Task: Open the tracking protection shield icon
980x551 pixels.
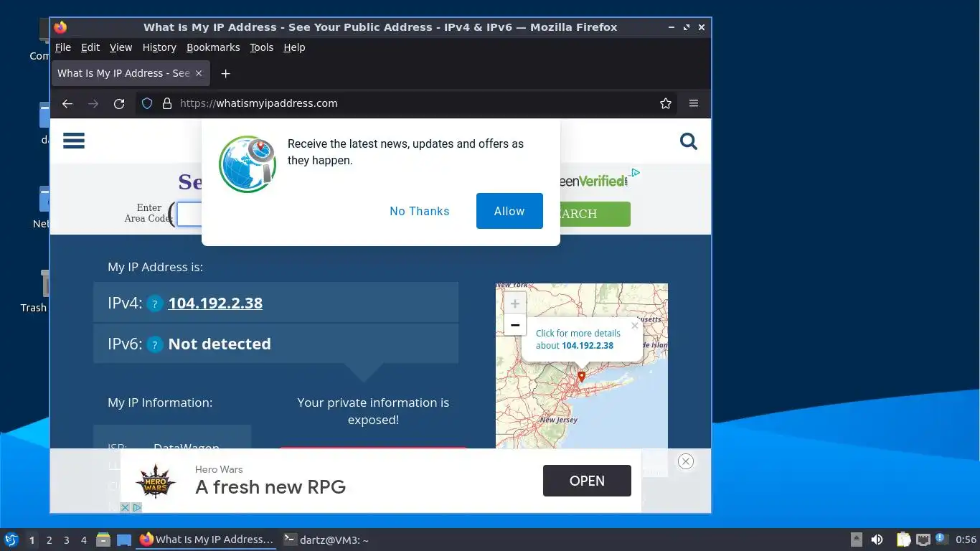Action: click(147, 103)
